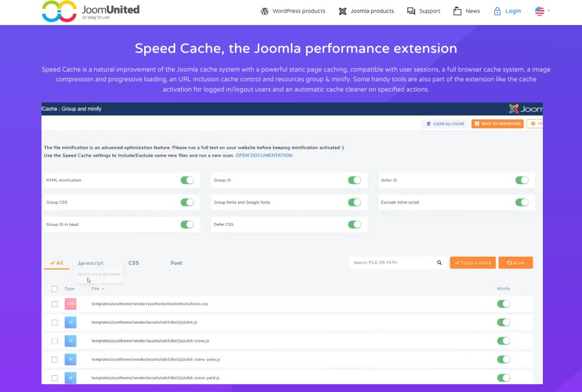Open the language dropdown arrow

coord(548,11)
